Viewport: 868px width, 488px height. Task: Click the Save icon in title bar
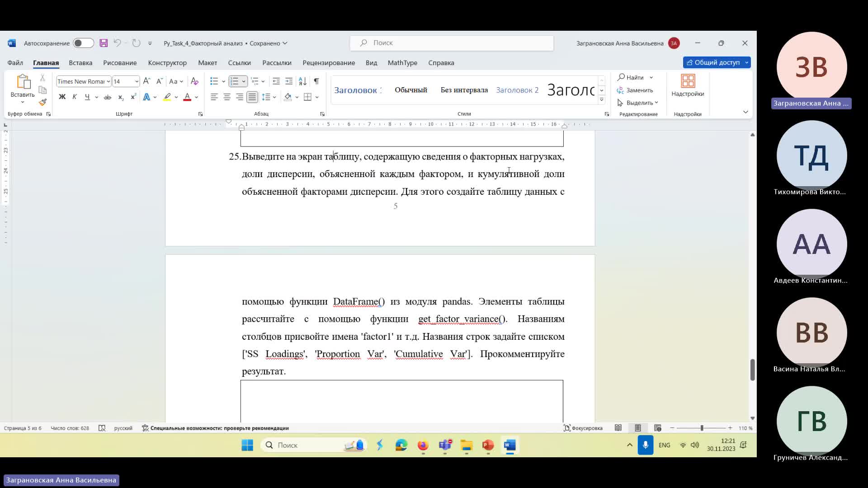click(x=104, y=43)
